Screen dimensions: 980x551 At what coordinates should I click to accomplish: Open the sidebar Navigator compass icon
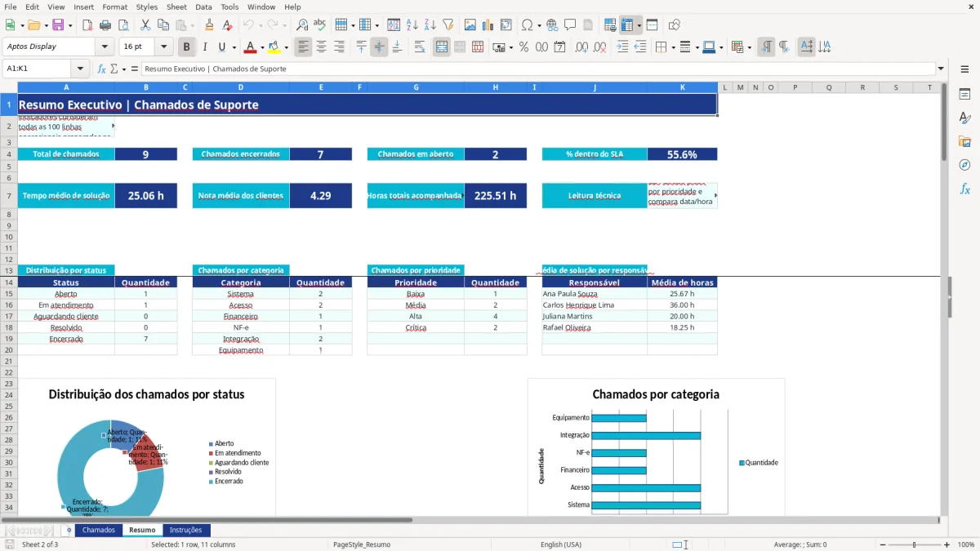tap(964, 165)
